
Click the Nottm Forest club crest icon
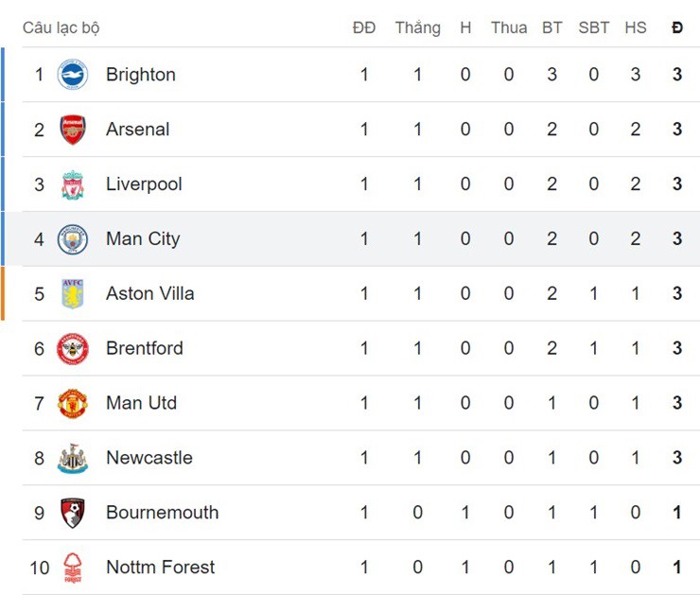click(73, 568)
